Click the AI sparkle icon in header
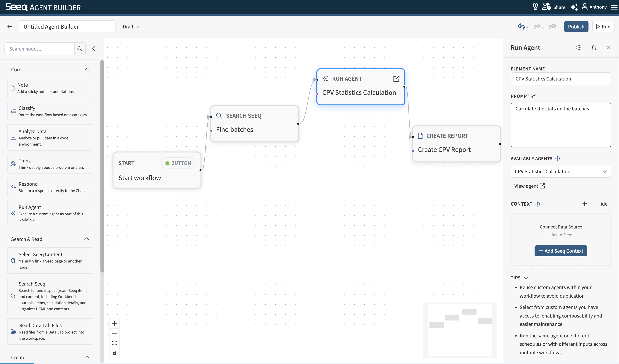The image size is (619, 364). point(574,7)
